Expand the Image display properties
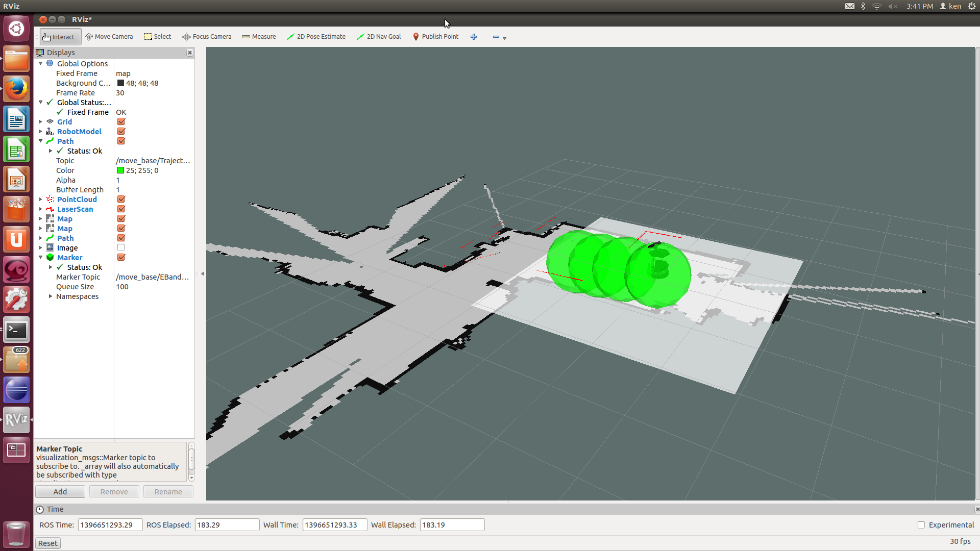 [41, 247]
